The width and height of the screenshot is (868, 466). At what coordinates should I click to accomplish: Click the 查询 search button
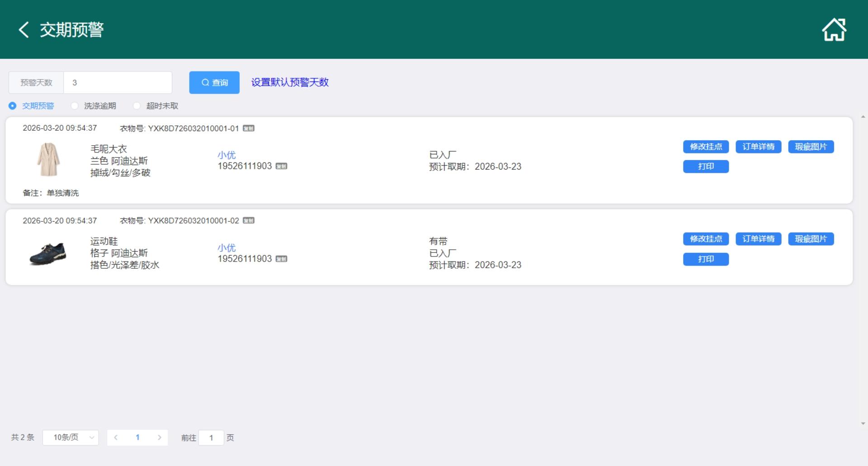214,82
